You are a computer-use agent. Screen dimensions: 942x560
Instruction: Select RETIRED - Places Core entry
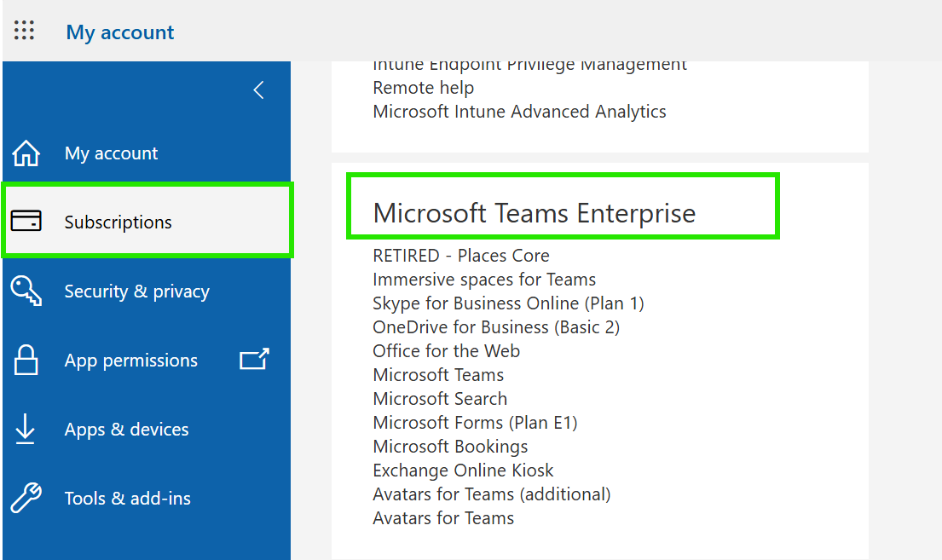tap(461, 256)
